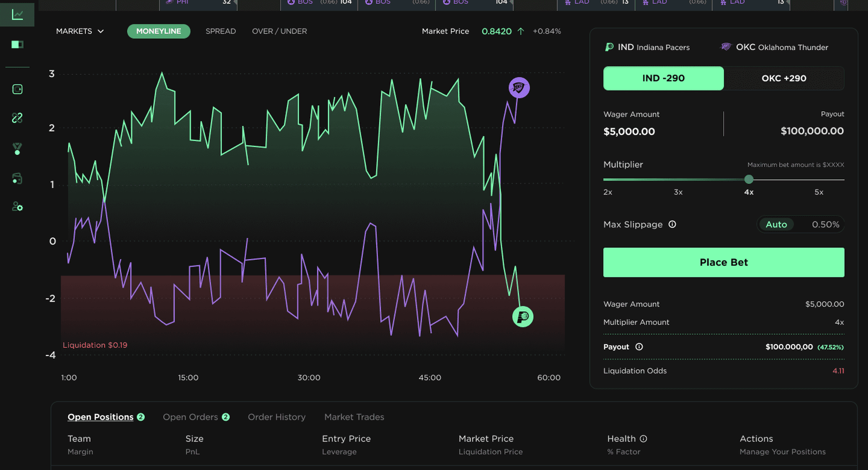868x470 pixels.
Task: Click the green up arrow beside Market Price
Action: coord(520,31)
